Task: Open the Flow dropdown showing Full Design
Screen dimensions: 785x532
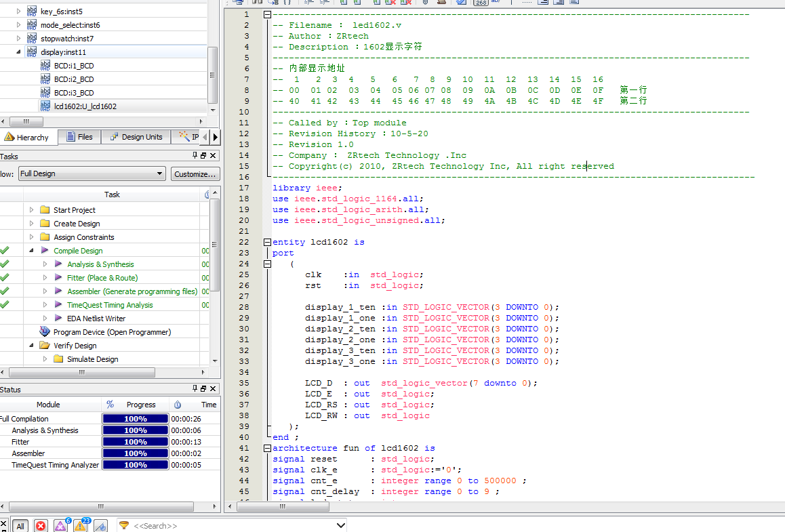Action: tap(92, 173)
